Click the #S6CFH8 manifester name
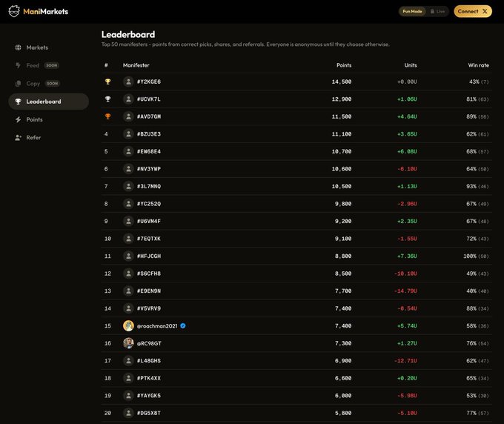Viewport: 504px width, 424px height. [149, 274]
